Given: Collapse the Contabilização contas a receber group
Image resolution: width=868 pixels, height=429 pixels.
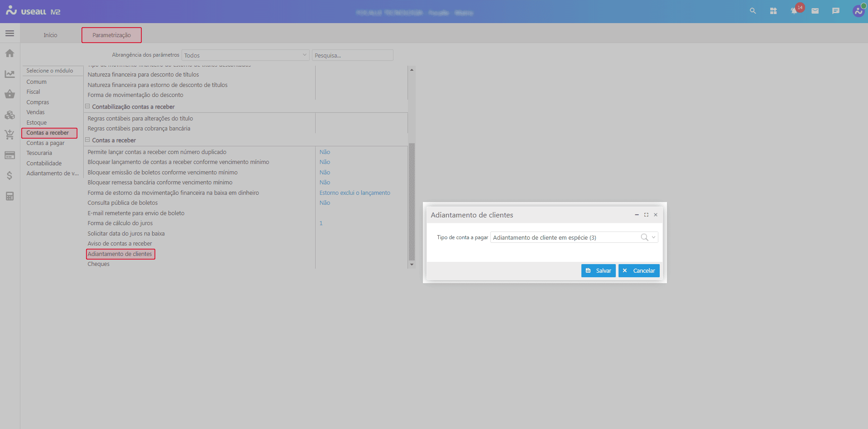Looking at the screenshot, I should point(87,106).
